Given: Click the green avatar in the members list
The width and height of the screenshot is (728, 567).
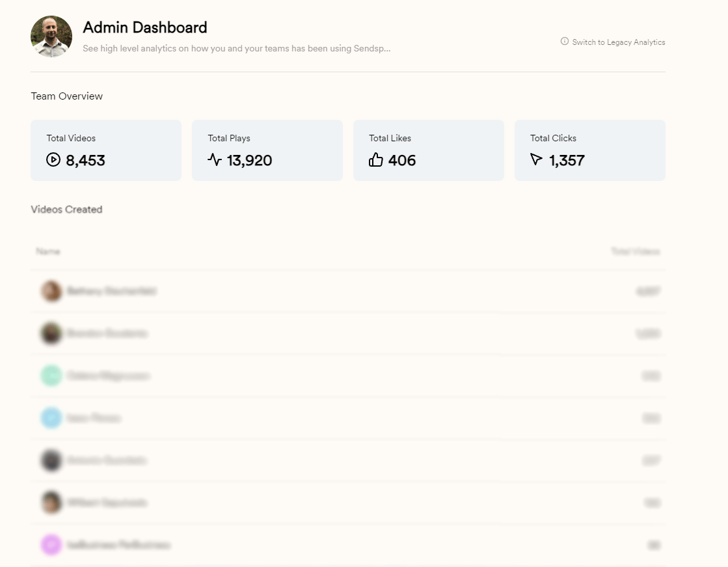Looking at the screenshot, I should (51, 376).
